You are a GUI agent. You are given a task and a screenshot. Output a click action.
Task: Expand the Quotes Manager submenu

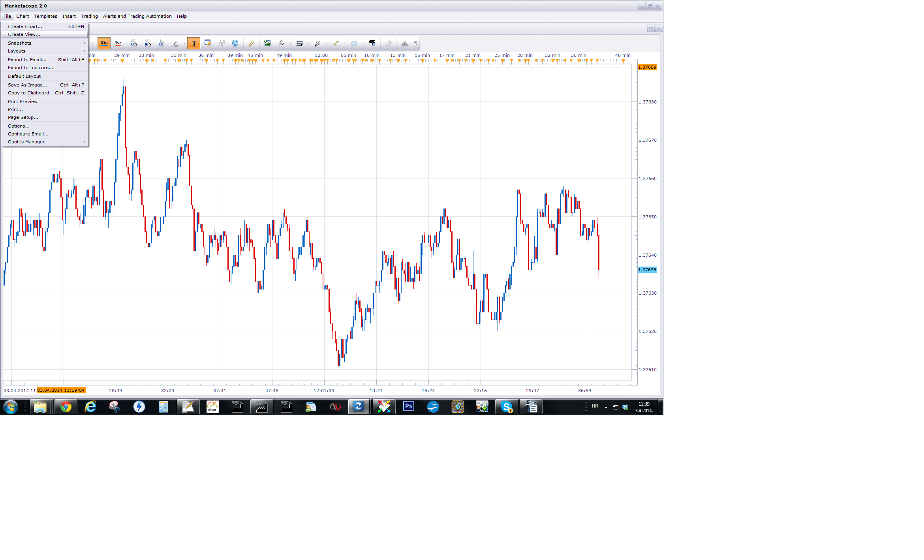pyautogui.click(x=45, y=142)
